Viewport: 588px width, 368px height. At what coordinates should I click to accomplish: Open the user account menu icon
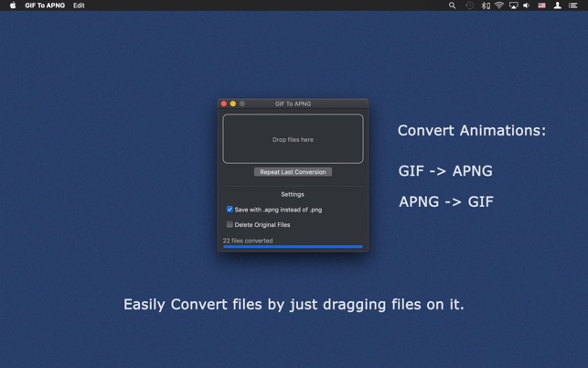pyautogui.click(x=557, y=5)
